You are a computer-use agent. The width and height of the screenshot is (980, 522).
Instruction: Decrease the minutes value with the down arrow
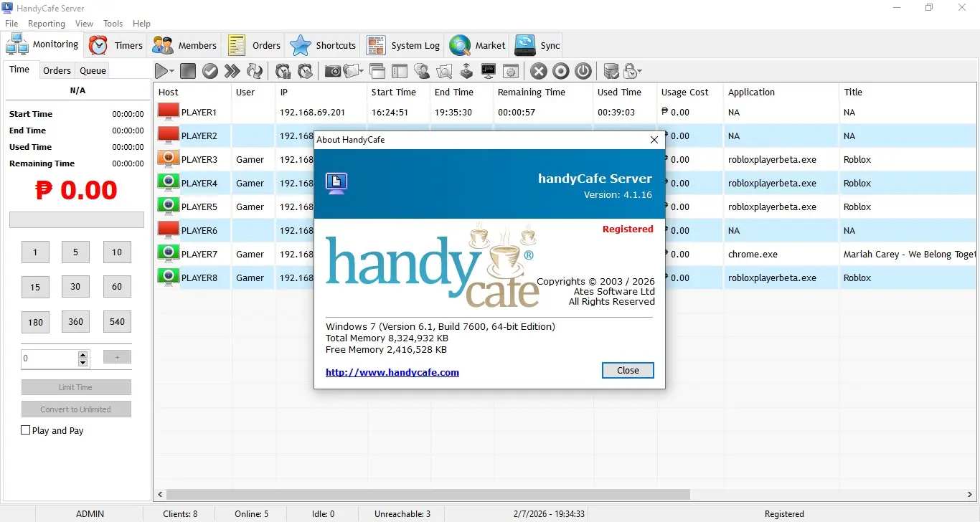pyautogui.click(x=83, y=362)
